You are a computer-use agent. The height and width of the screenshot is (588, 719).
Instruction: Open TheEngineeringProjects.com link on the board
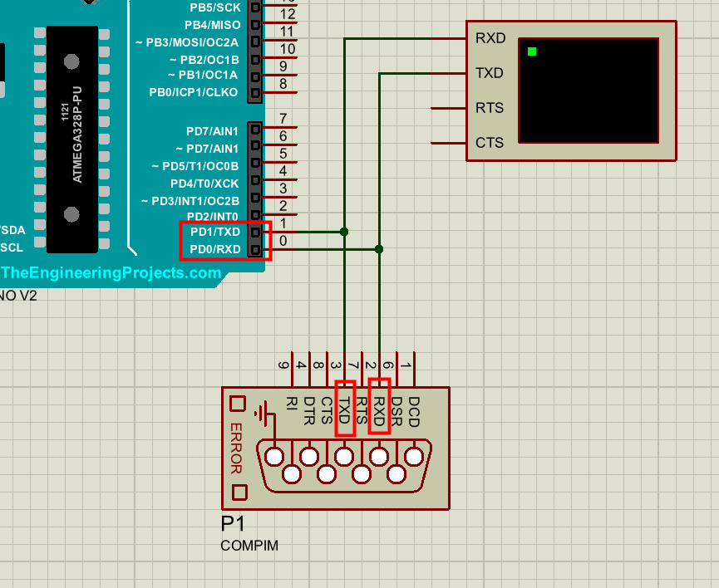coord(111,272)
